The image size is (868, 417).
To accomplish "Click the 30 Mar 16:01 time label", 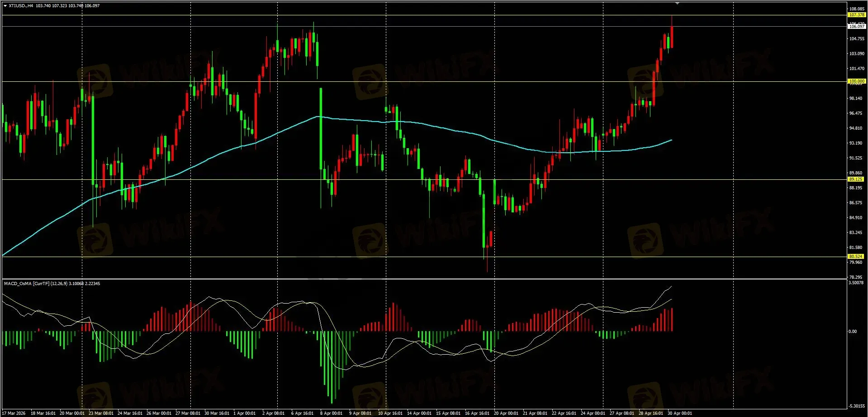I will [217, 413].
